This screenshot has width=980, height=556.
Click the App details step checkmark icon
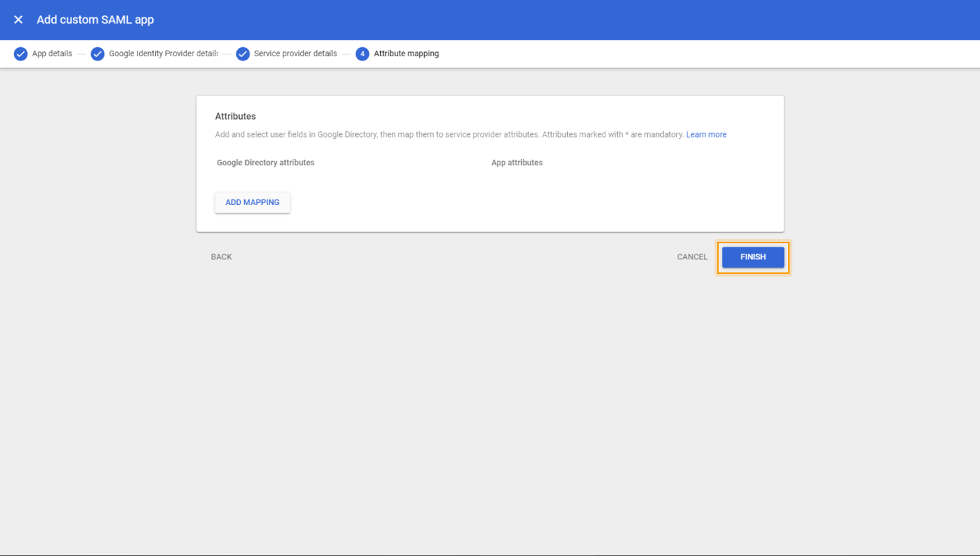[x=21, y=54]
